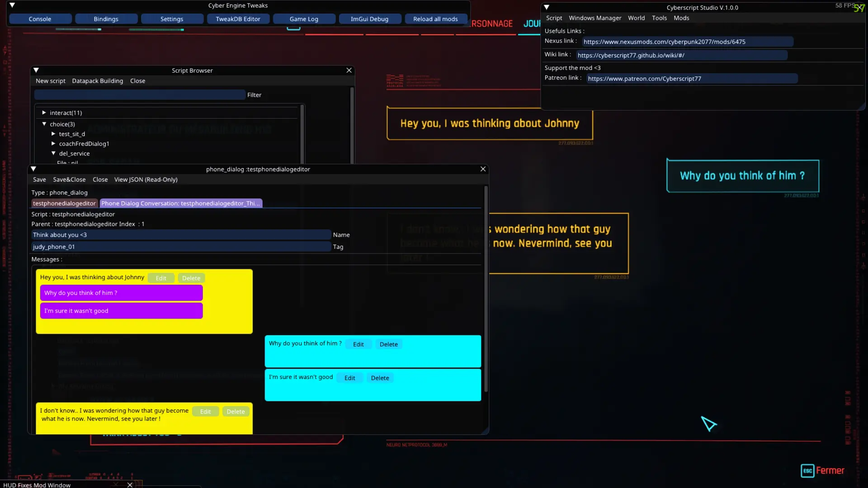Click the ESC Fermer key icon
Image resolution: width=868 pixels, height=488 pixels.
[x=807, y=471]
